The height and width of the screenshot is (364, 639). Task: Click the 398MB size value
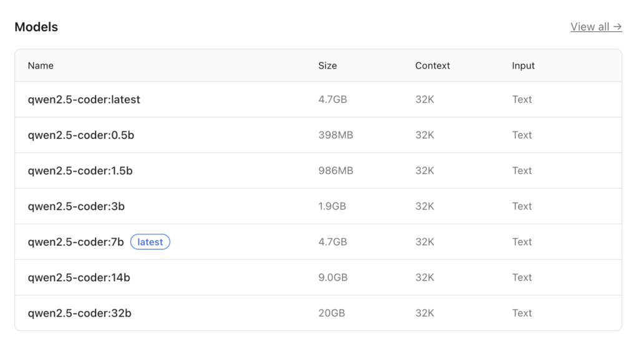pyautogui.click(x=335, y=135)
